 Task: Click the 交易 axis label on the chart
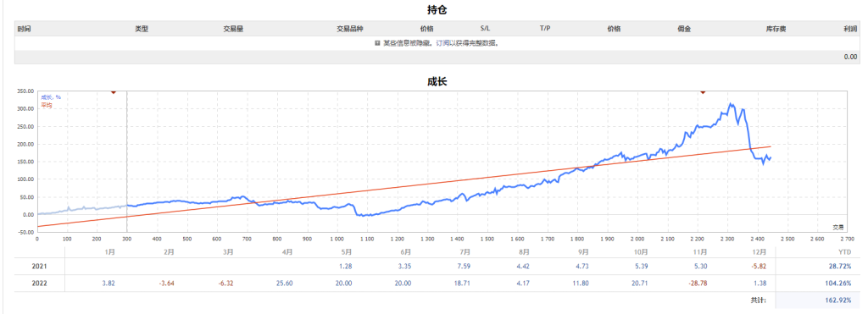click(x=838, y=227)
